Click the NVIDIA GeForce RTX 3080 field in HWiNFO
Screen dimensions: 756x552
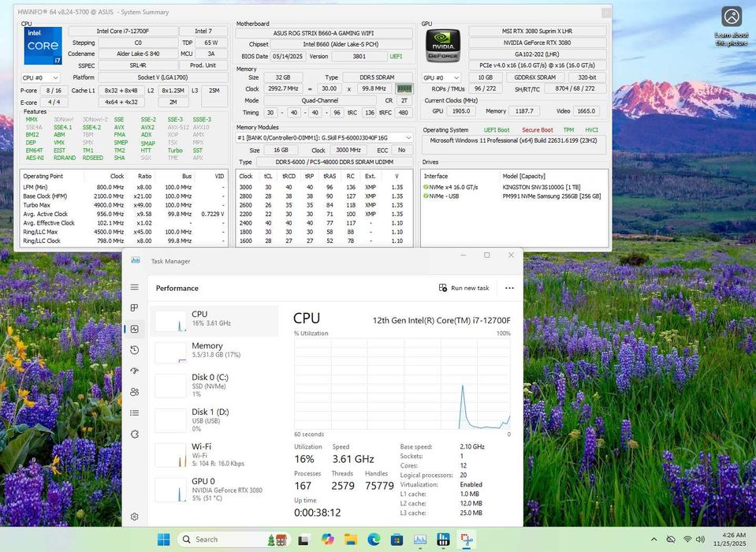coord(537,43)
